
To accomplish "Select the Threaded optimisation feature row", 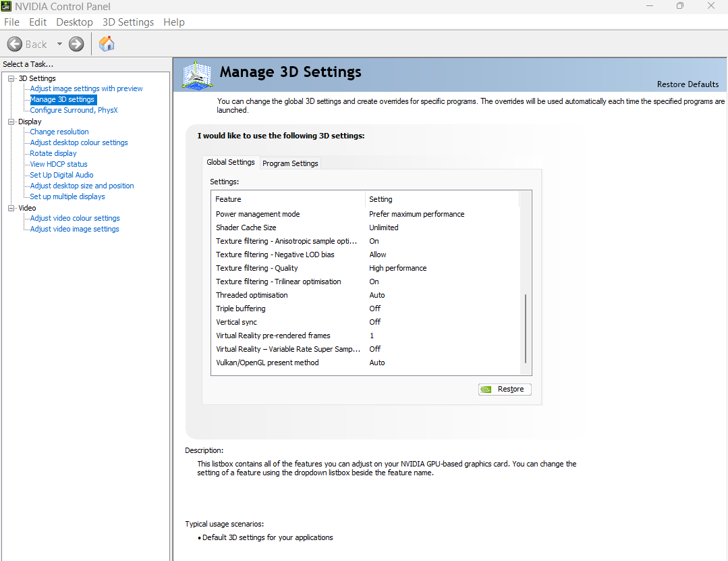I will click(x=366, y=295).
